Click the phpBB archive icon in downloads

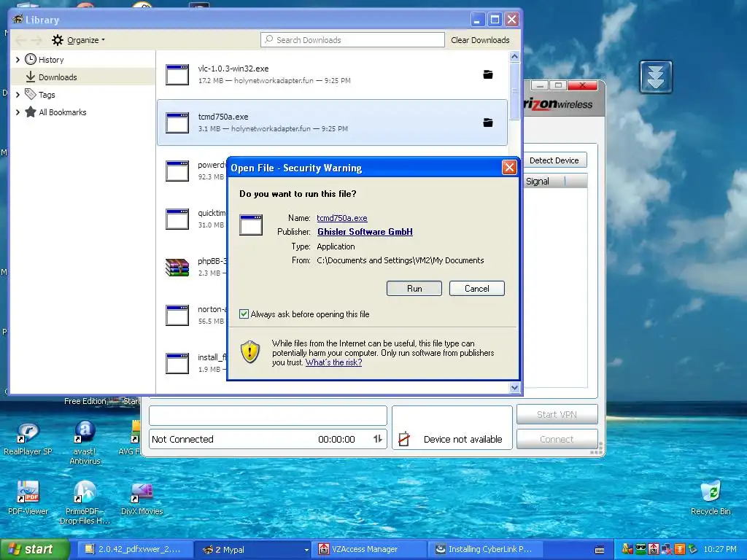point(177,267)
